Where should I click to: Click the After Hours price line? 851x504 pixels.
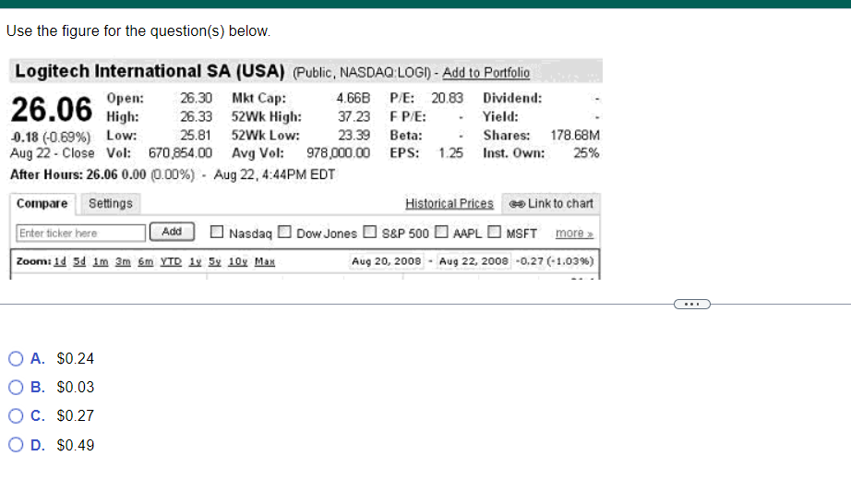point(173,174)
